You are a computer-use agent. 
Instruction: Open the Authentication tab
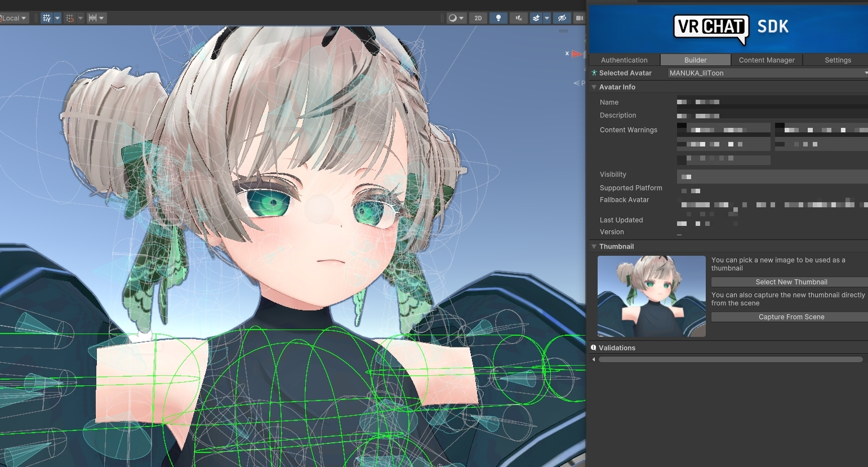pyautogui.click(x=624, y=60)
